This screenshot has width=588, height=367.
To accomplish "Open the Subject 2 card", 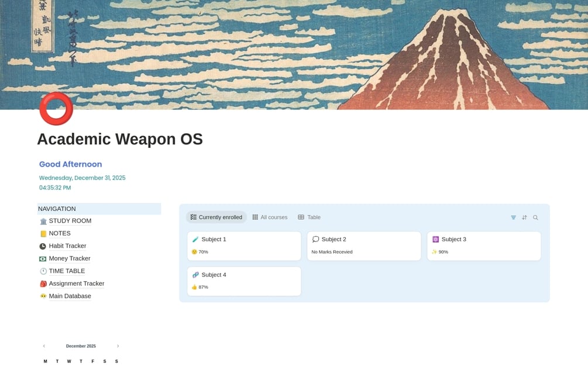I will point(364,246).
